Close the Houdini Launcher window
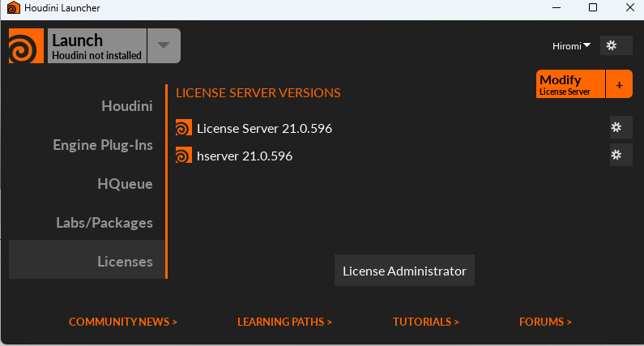Screen dimensions: 644x346 630,7
